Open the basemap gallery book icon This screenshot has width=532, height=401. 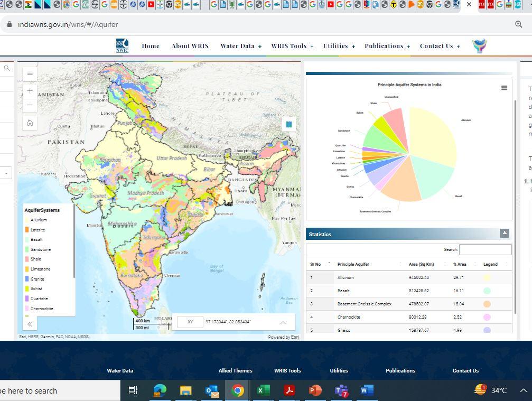289,124
